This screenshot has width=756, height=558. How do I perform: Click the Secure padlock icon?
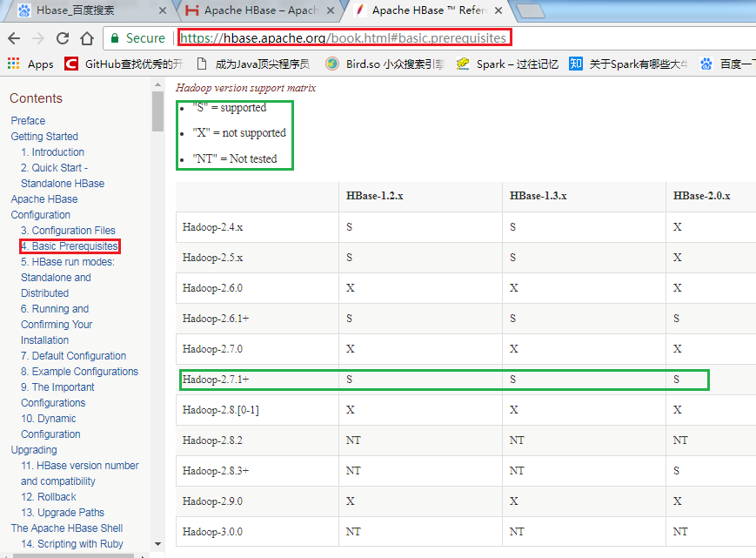115,38
